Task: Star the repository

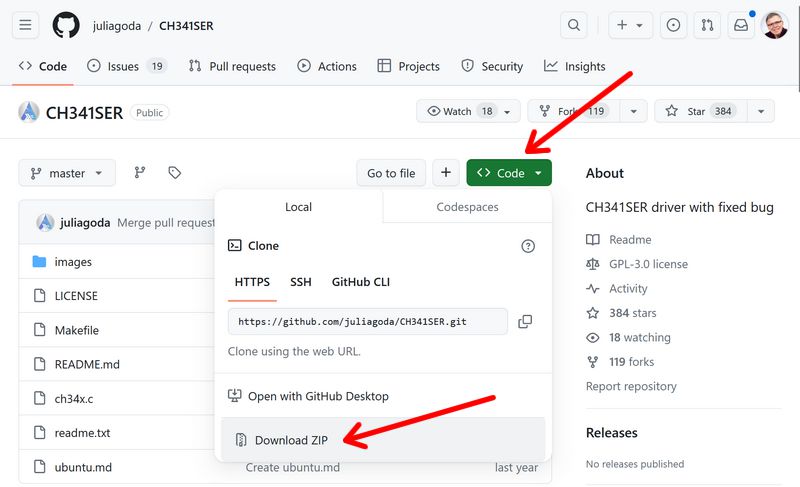Action: pyautogui.click(x=701, y=111)
